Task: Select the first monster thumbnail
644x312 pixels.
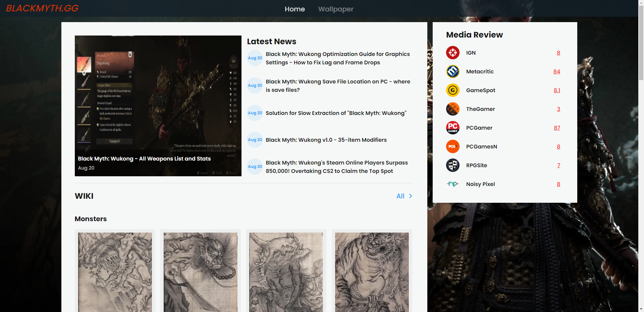Action: [x=115, y=271]
